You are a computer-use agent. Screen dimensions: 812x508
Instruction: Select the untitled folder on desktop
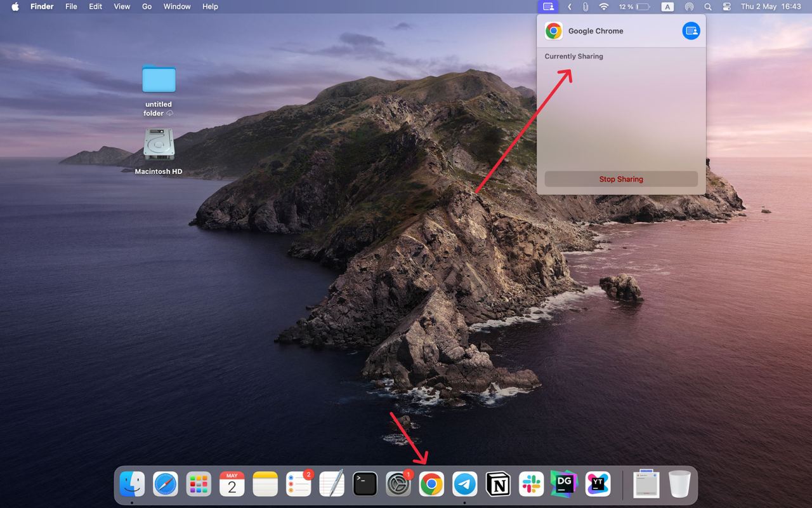click(x=159, y=79)
